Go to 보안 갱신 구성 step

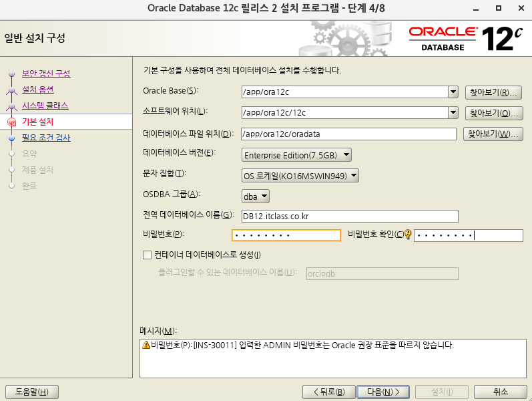click(46, 74)
